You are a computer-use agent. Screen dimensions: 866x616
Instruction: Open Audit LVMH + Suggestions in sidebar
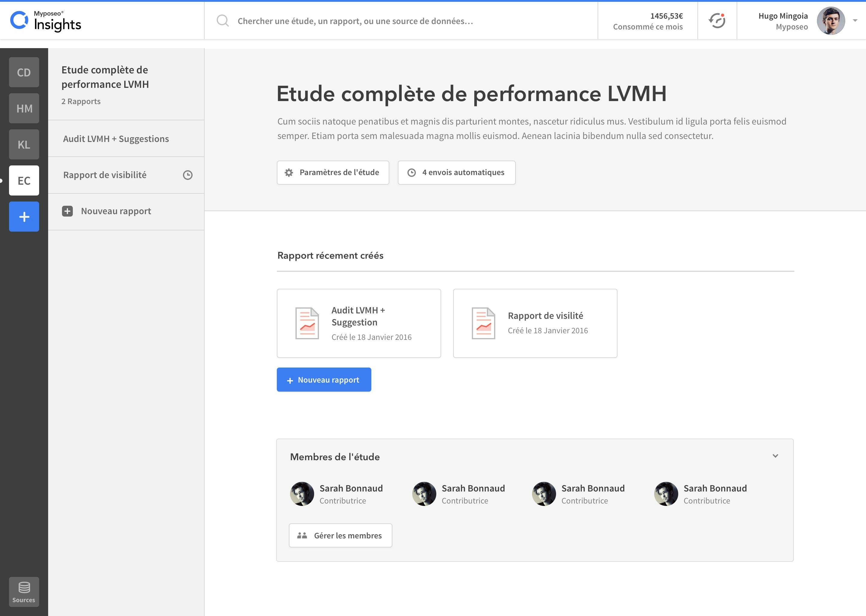126,139
